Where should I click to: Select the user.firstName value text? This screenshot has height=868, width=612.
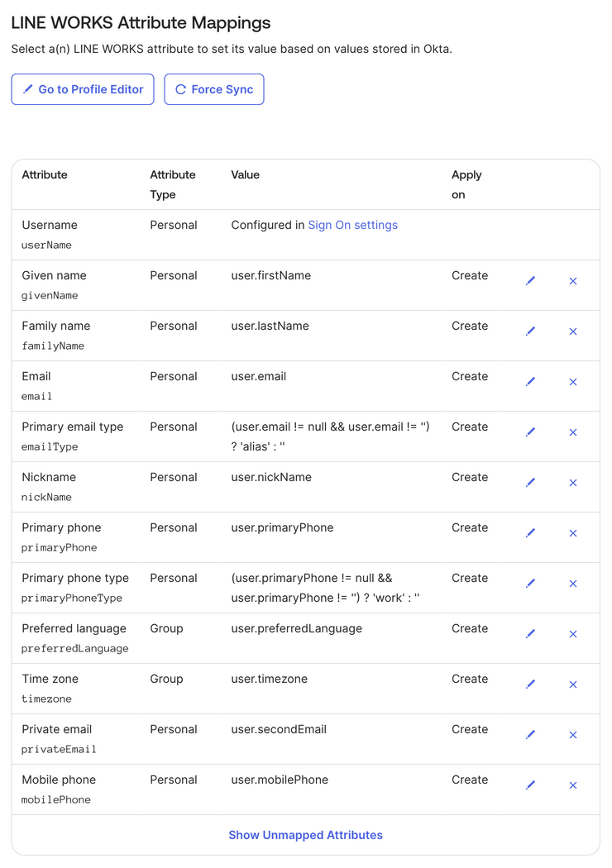point(270,275)
